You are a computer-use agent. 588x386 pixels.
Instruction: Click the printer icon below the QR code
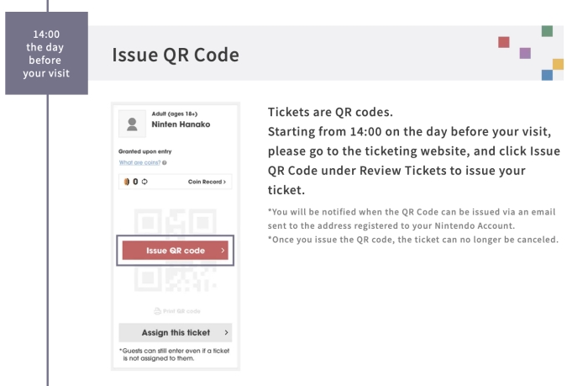pyautogui.click(x=157, y=311)
